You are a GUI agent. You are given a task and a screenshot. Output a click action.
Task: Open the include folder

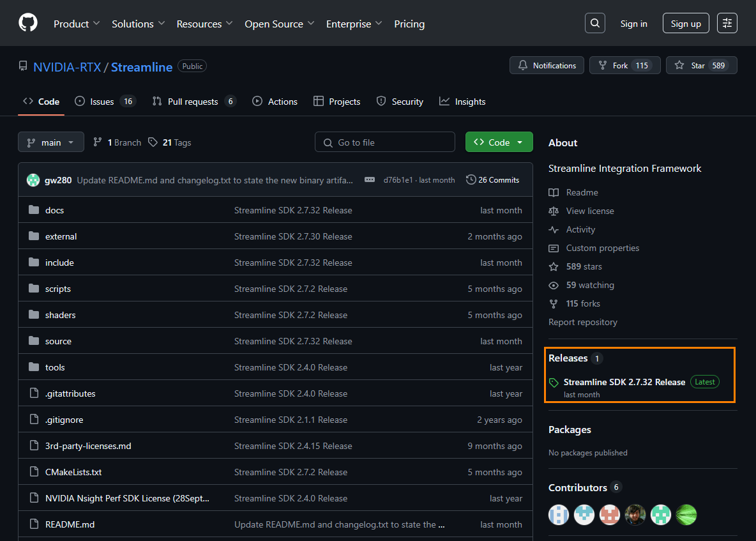click(x=59, y=263)
